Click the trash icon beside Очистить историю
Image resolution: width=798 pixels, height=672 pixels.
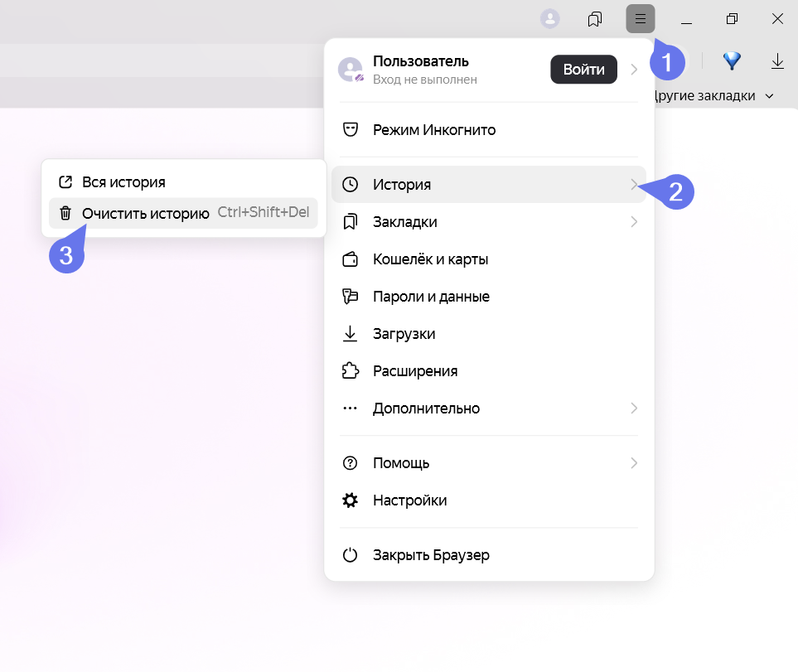[65, 213]
